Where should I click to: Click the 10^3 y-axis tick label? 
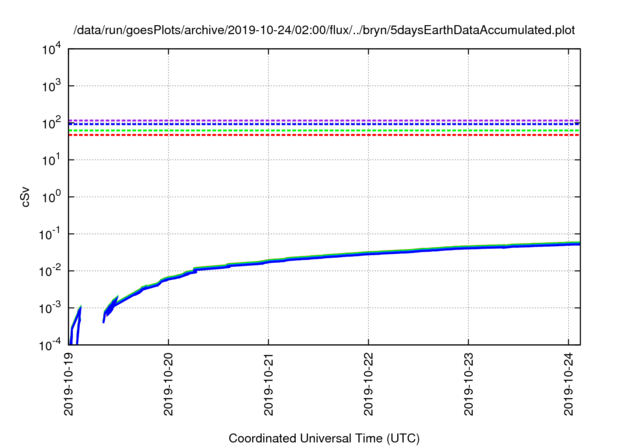(51, 86)
